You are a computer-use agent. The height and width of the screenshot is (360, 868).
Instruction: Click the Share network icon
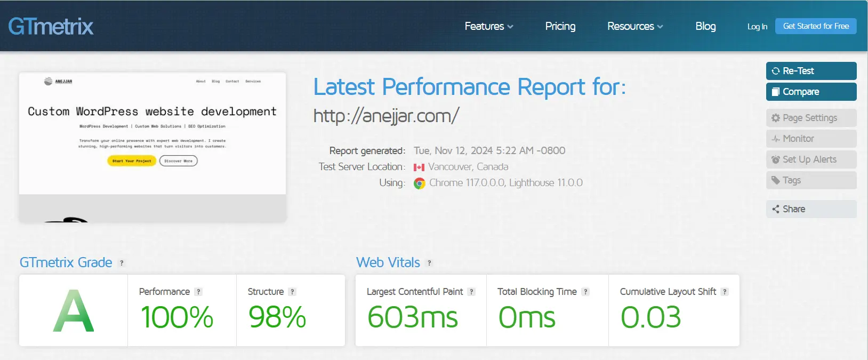click(x=776, y=209)
